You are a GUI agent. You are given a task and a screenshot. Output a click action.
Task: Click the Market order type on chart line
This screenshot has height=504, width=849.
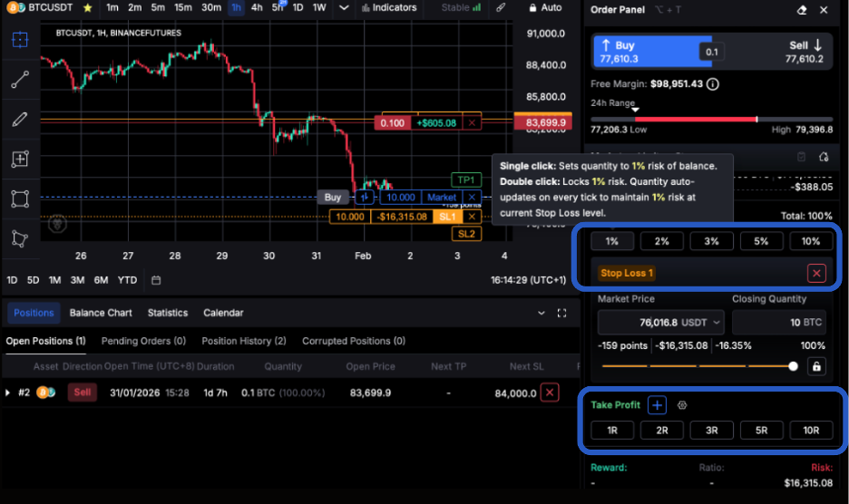(442, 197)
